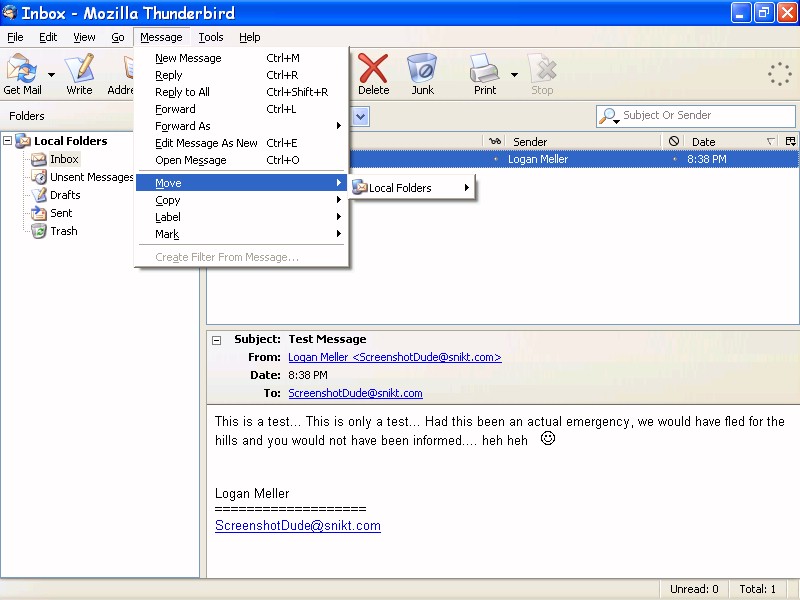Sort messages by the Sender column header
The width and height of the screenshot is (800, 600).
(x=585, y=142)
